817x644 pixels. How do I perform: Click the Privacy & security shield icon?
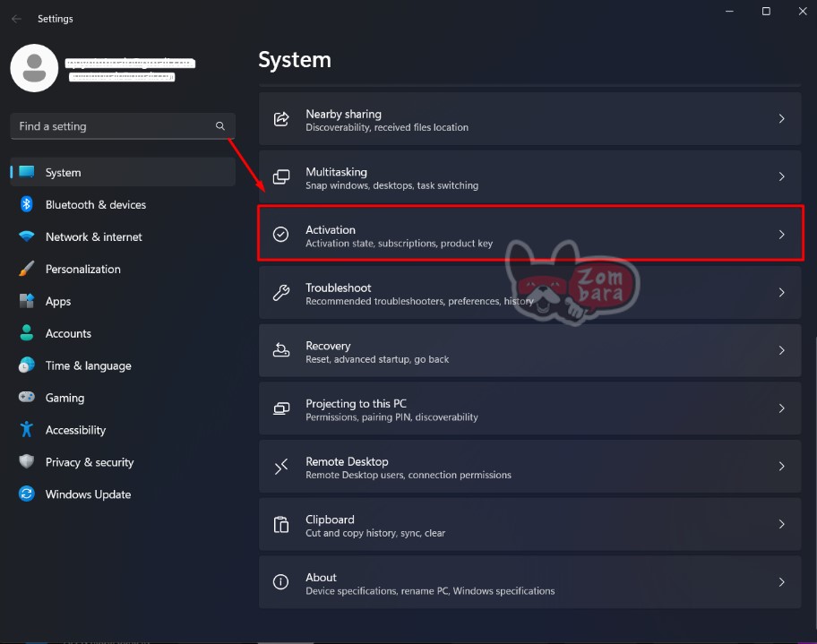click(x=27, y=461)
